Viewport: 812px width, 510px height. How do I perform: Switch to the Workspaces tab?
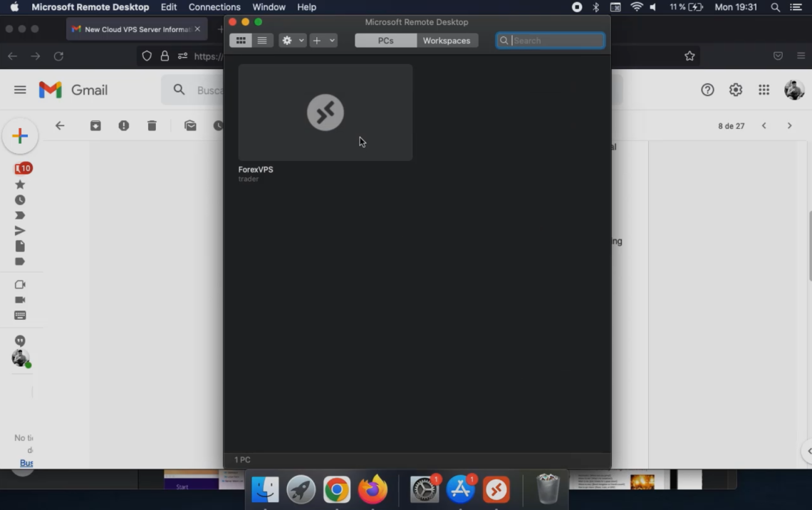447,41
